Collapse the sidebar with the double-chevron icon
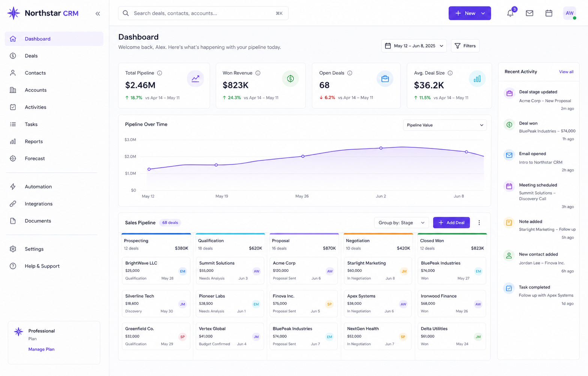Viewport: 588px width, 376px height. click(x=97, y=13)
